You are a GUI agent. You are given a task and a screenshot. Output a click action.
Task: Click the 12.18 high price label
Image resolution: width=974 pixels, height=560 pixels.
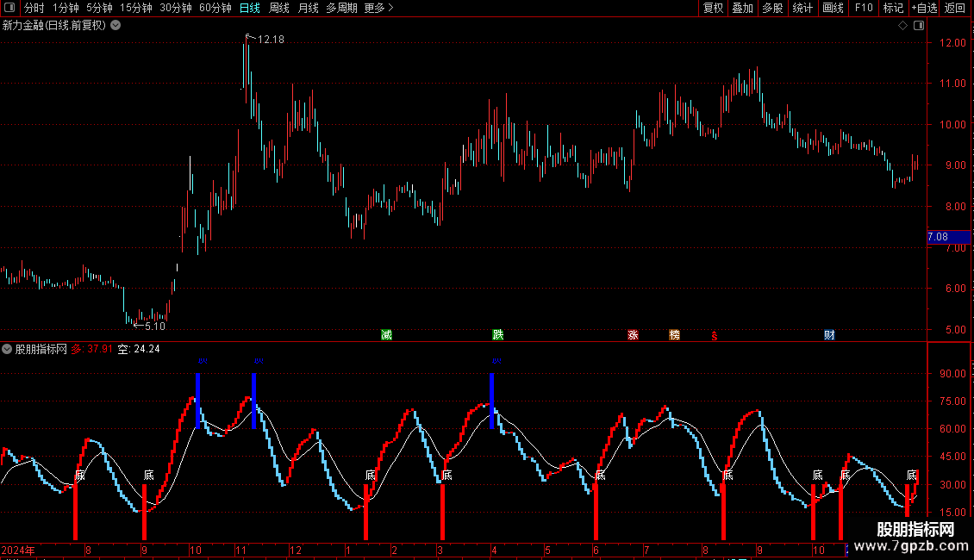[x=271, y=39]
